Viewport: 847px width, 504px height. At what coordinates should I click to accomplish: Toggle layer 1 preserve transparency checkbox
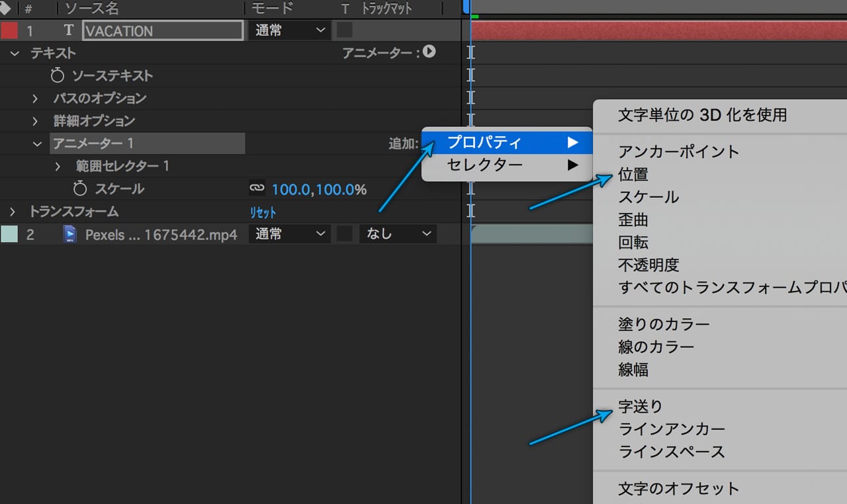[x=344, y=30]
